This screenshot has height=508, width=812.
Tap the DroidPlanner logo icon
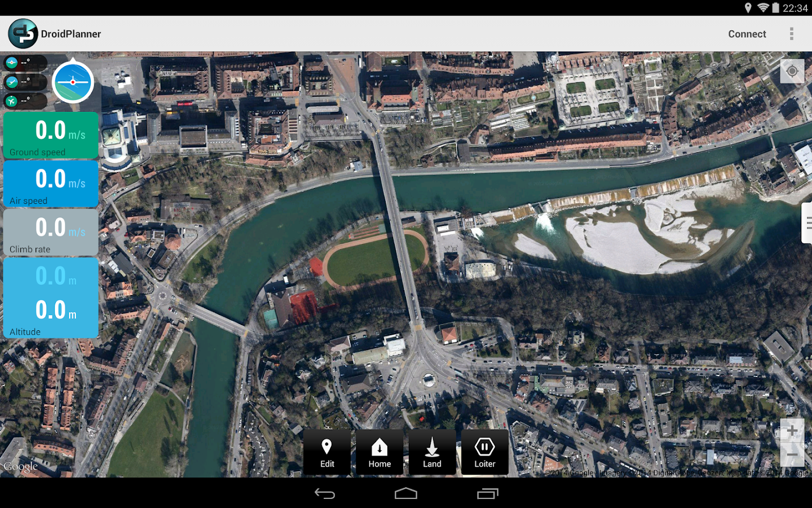pyautogui.click(x=23, y=33)
